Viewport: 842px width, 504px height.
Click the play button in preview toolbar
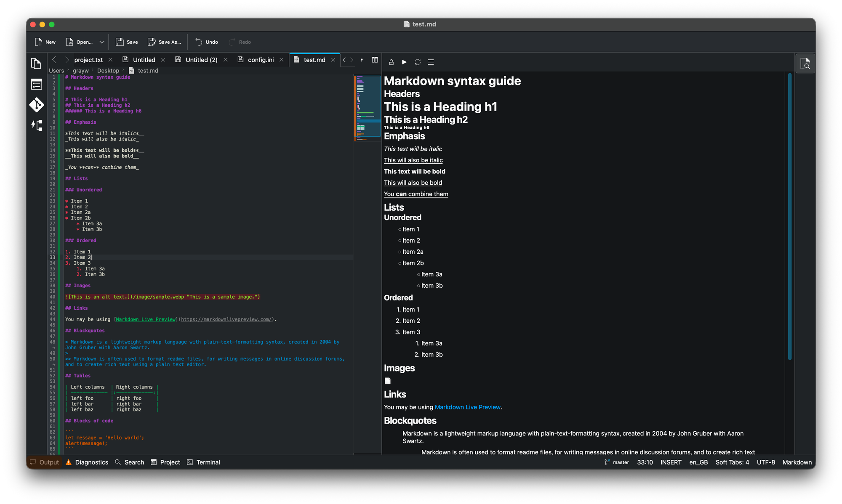[x=404, y=62]
